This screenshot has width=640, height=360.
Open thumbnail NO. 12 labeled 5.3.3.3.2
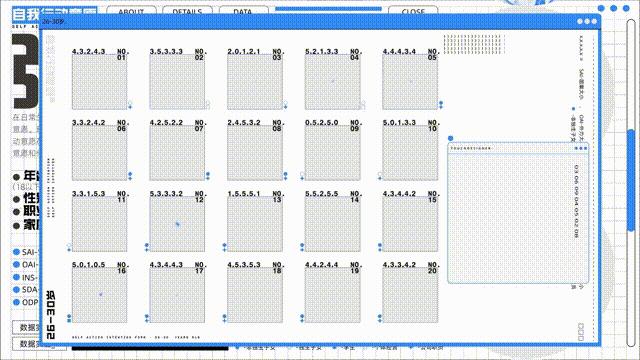177,224
